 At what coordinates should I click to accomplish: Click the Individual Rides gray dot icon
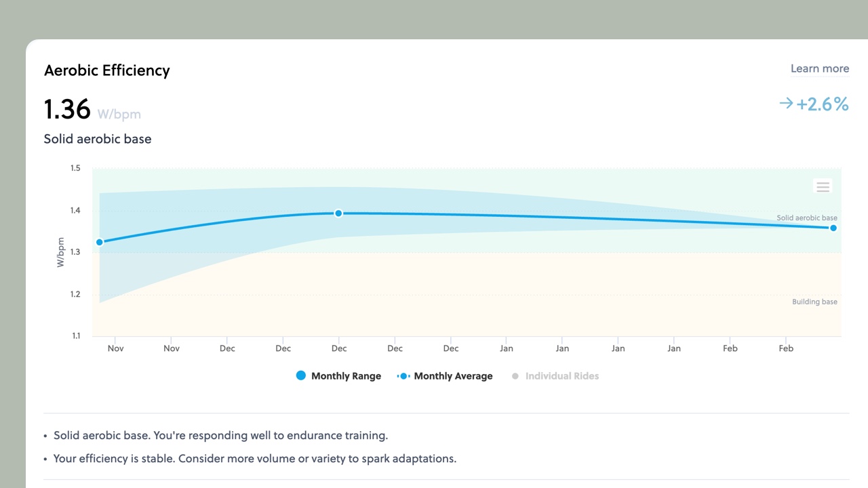pyautogui.click(x=515, y=375)
